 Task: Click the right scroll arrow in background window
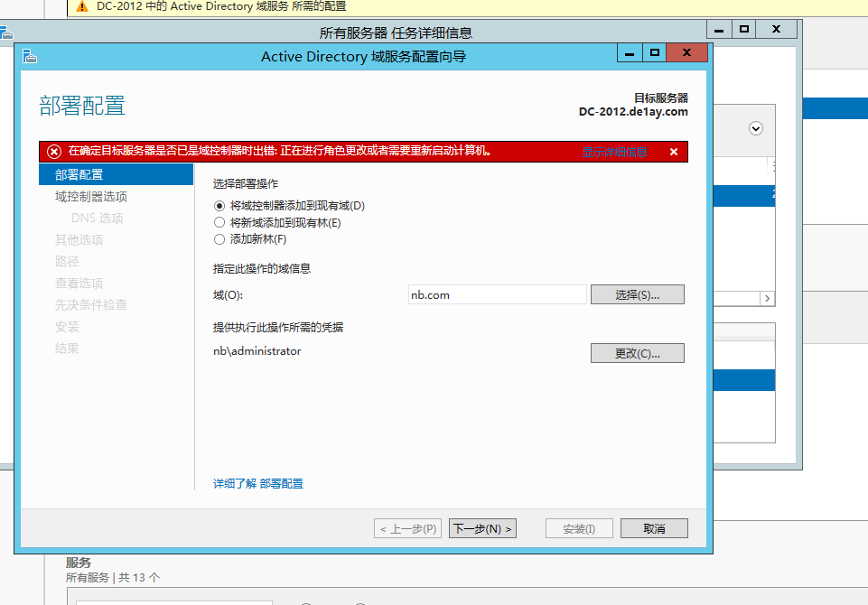(767, 298)
